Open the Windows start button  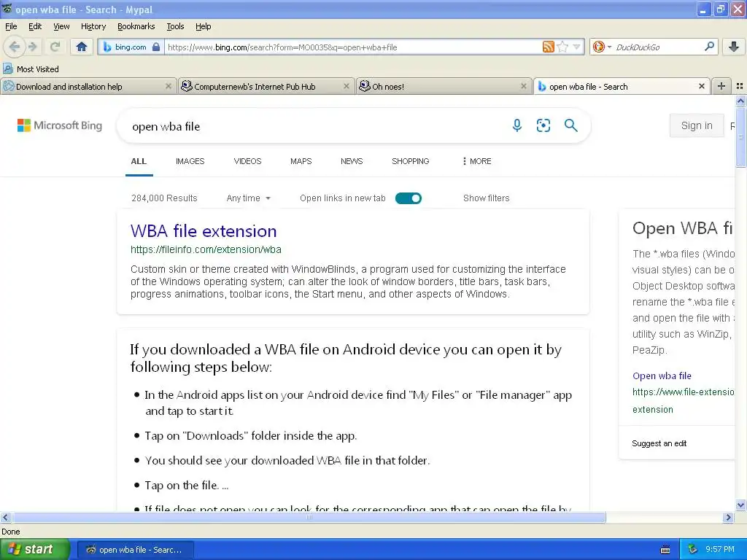(x=34, y=549)
